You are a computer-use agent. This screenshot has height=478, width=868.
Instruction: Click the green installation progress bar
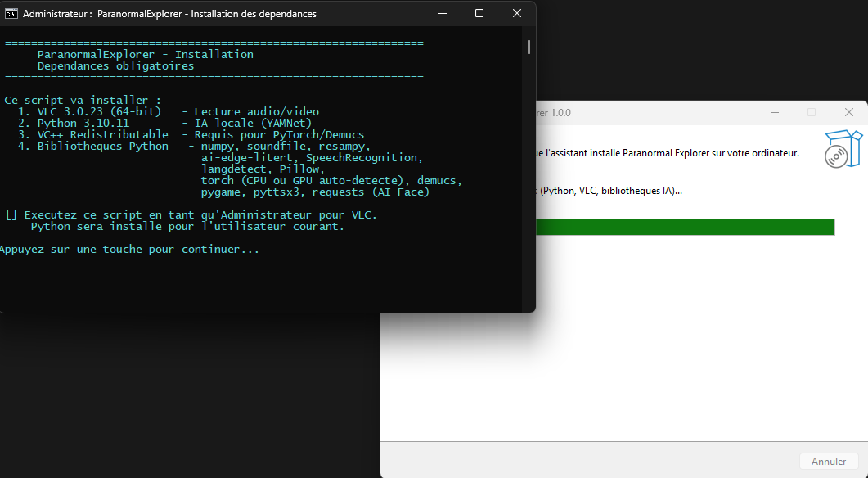coord(685,227)
